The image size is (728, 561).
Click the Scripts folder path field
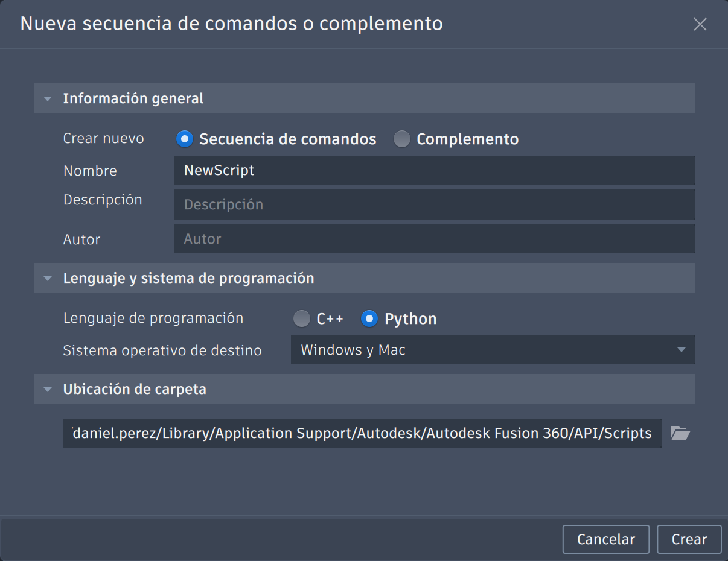click(362, 433)
